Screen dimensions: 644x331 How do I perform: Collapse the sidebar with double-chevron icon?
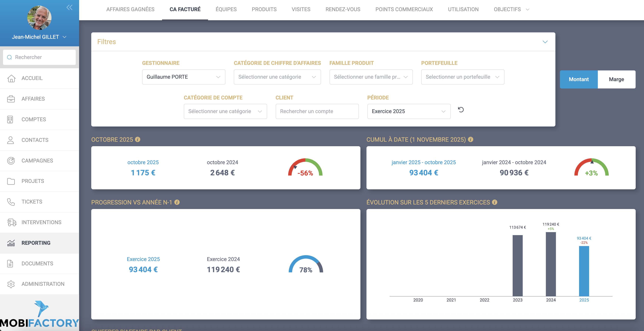[x=69, y=8]
